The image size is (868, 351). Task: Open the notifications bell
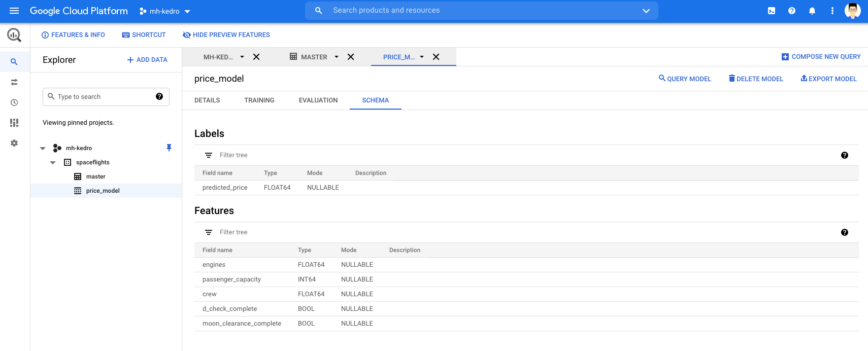click(812, 11)
